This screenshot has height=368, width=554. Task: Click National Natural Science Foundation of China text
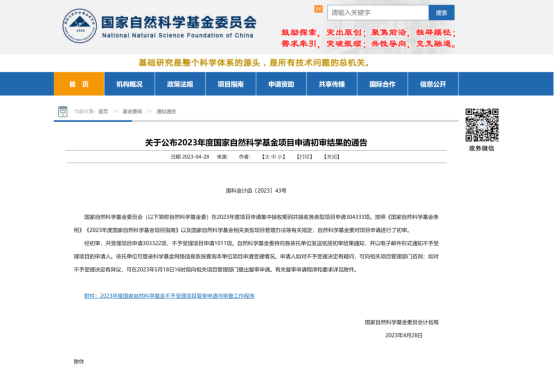178,35
